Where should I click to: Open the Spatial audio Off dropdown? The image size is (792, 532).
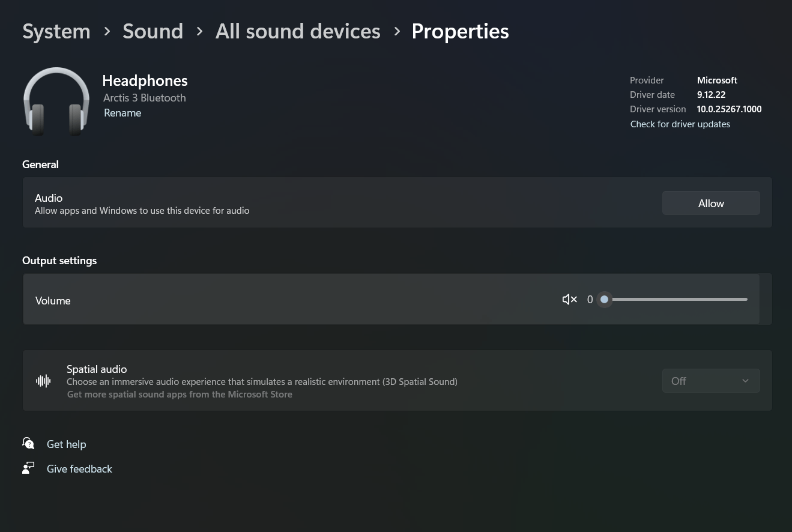tap(711, 381)
